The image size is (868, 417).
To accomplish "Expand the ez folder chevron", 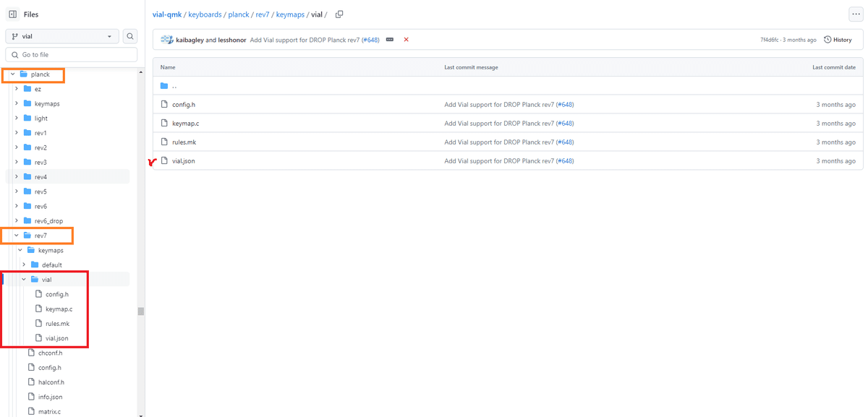I will [17, 89].
